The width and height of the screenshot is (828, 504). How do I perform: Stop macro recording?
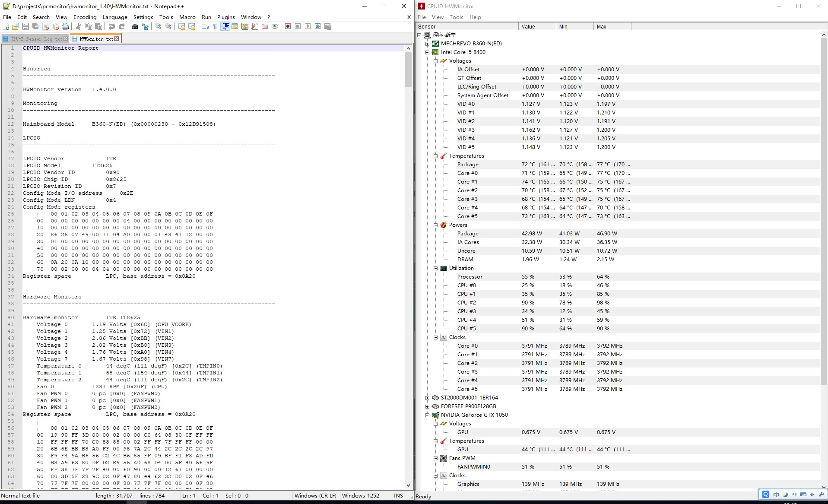coord(298,26)
